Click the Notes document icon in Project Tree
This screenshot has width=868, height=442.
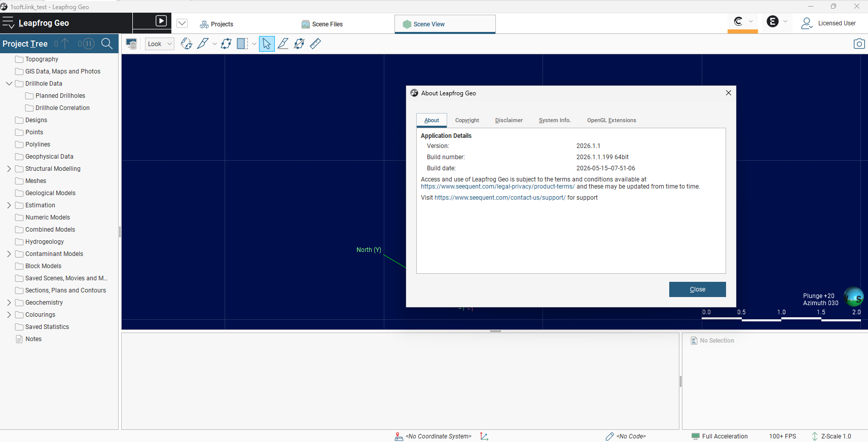pyautogui.click(x=19, y=339)
